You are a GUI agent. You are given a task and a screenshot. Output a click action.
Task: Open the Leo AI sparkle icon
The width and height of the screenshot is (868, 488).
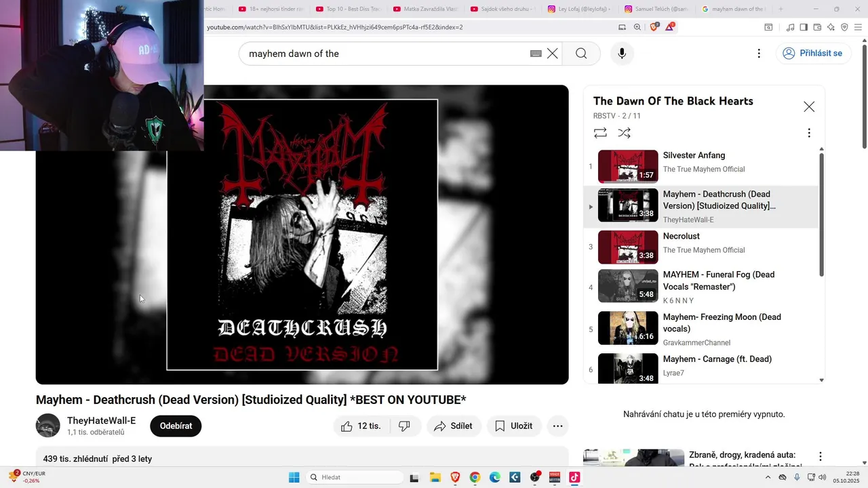click(x=831, y=27)
